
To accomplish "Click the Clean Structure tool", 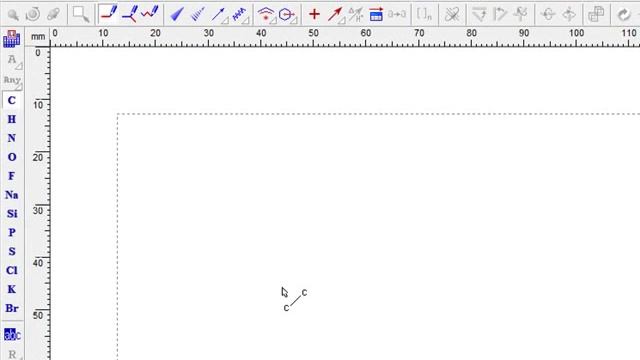I will (452, 15).
